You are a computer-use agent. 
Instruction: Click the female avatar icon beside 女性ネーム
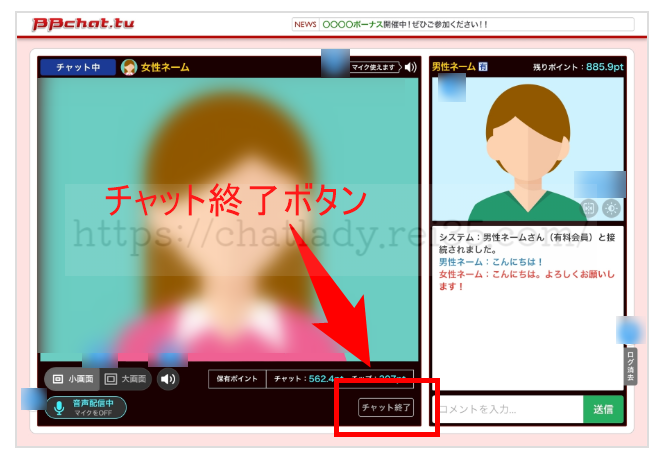(129, 67)
